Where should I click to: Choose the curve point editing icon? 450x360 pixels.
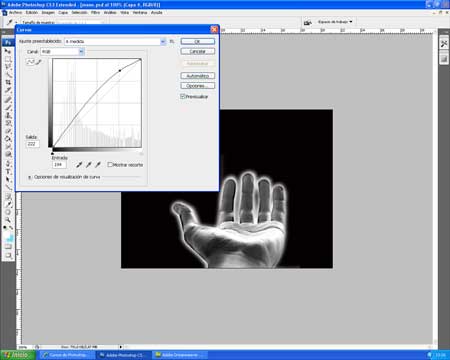click(30, 62)
